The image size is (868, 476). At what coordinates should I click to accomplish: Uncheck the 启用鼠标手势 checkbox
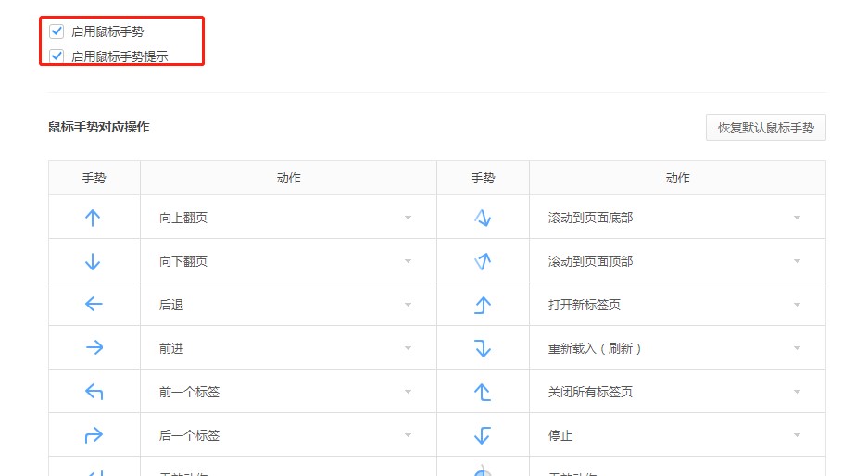(x=57, y=31)
